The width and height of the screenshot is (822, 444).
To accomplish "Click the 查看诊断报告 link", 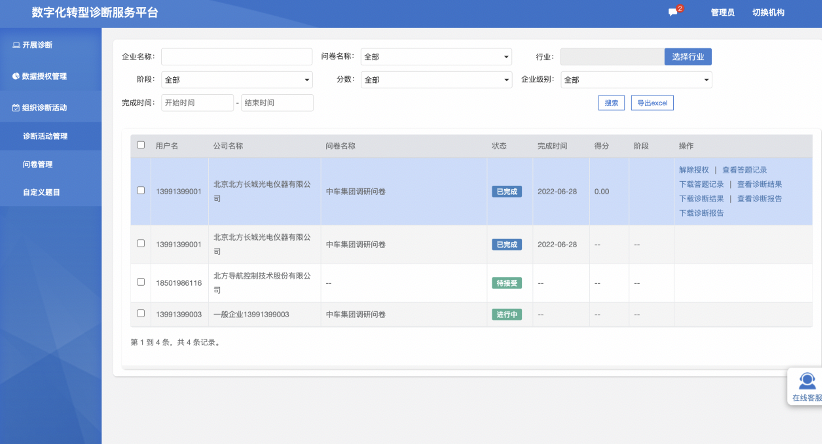I will pos(760,199).
